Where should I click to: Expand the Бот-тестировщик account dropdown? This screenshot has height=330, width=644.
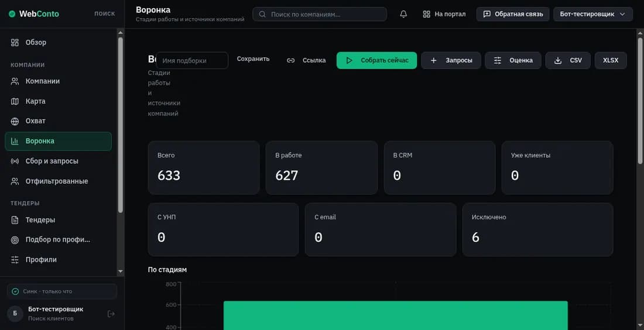coord(593,14)
